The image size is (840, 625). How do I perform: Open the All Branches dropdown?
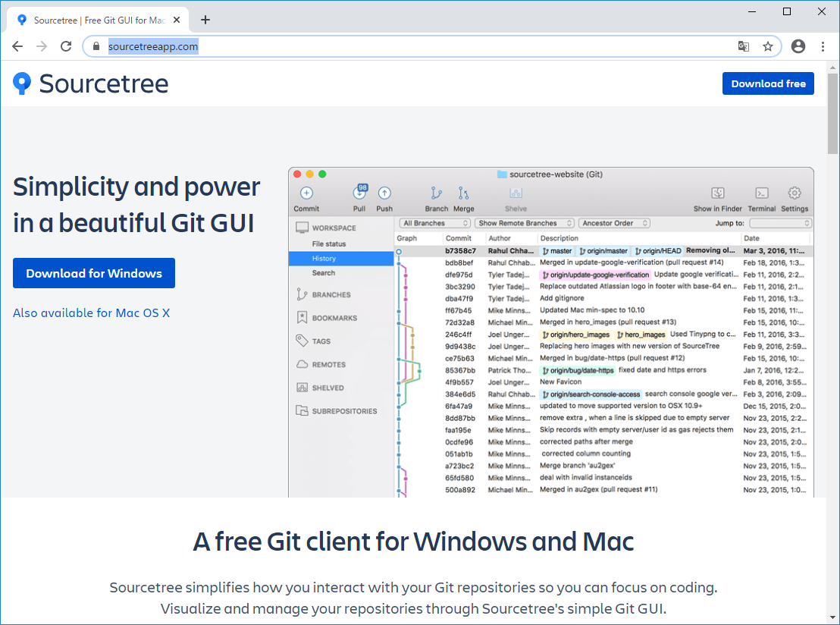tap(434, 223)
